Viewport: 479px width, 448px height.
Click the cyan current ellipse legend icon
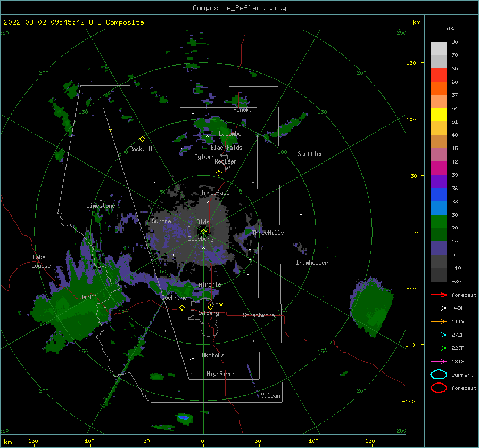click(439, 374)
